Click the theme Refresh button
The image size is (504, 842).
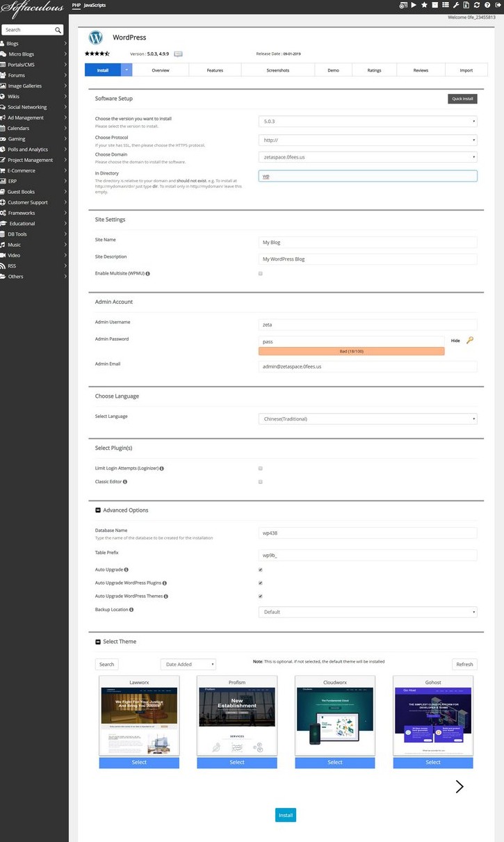[464, 664]
